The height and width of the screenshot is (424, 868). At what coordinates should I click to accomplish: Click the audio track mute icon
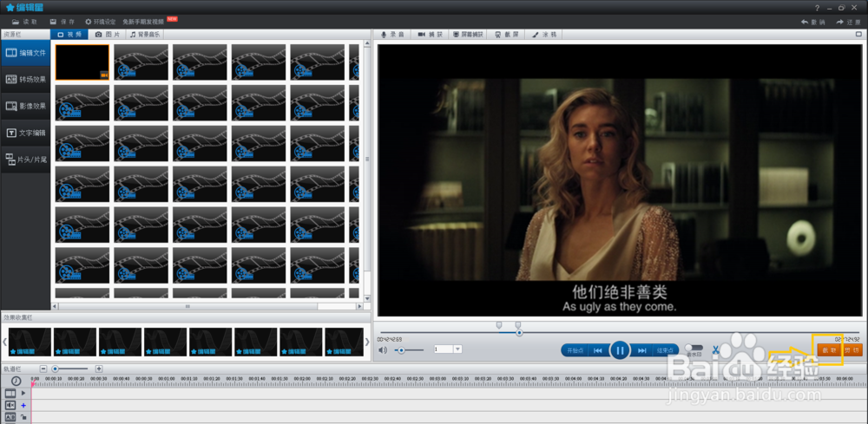coord(10,405)
